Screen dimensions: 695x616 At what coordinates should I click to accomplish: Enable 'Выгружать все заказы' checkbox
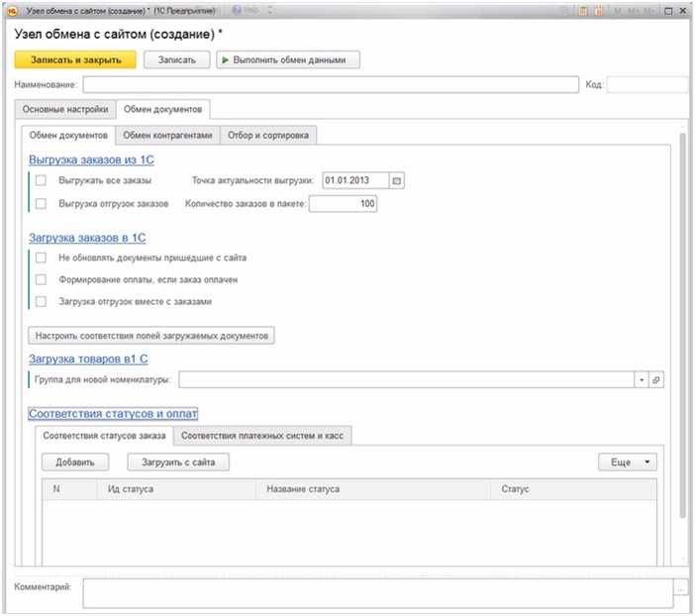(42, 181)
